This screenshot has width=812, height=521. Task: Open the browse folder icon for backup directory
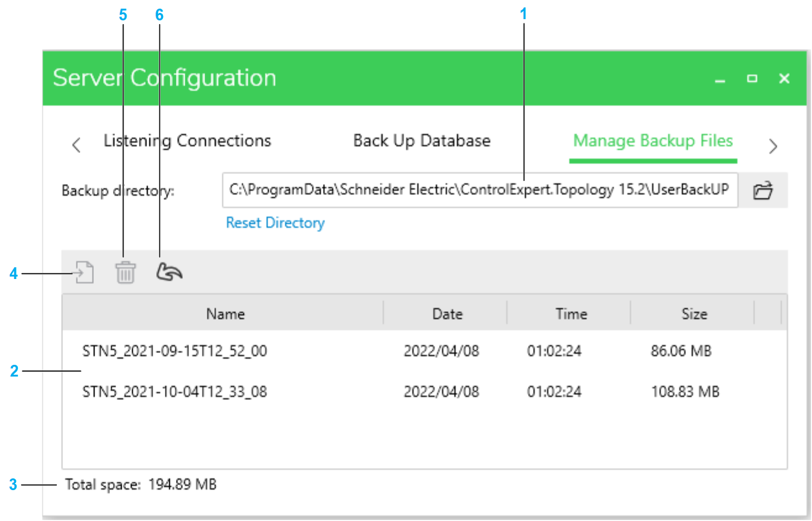pyautogui.click(x=764, y=191)
